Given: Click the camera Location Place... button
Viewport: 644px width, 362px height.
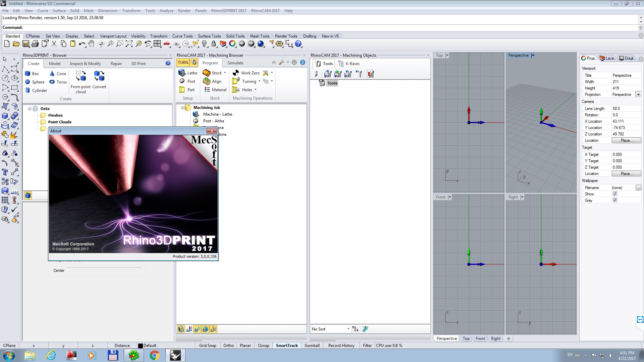Looking at the screenshot, I should click(x=626, y=140).
